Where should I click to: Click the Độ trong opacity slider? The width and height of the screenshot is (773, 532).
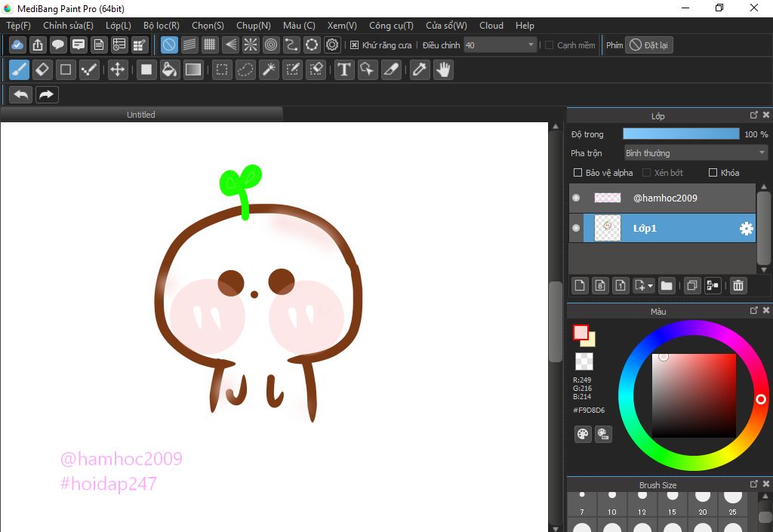pyautogui.click(x=681, y=134)
